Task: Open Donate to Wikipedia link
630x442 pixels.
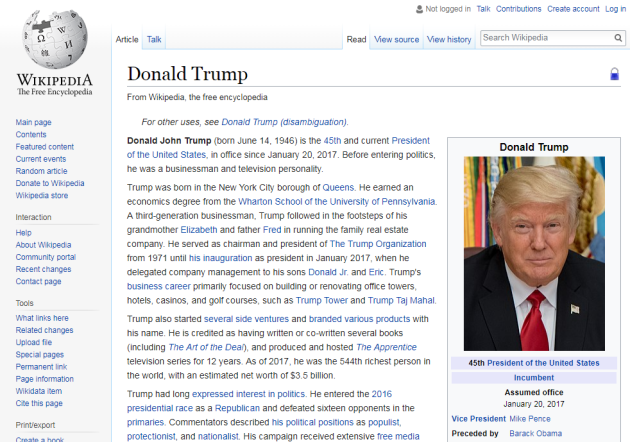Action: click(x=50, y=183)
